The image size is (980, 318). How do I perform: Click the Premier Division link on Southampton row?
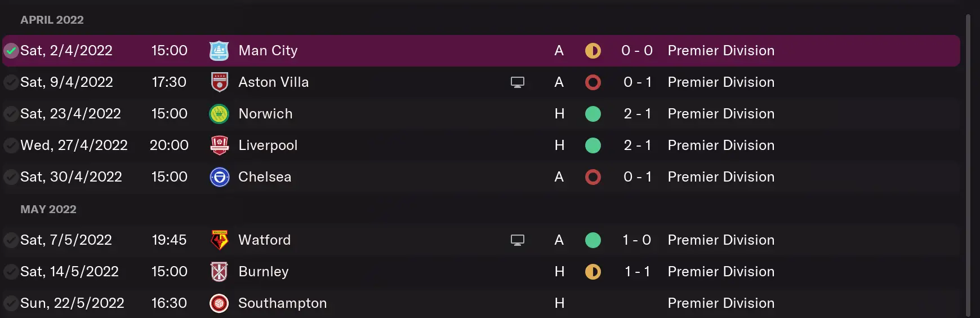(x=720, y=303)
